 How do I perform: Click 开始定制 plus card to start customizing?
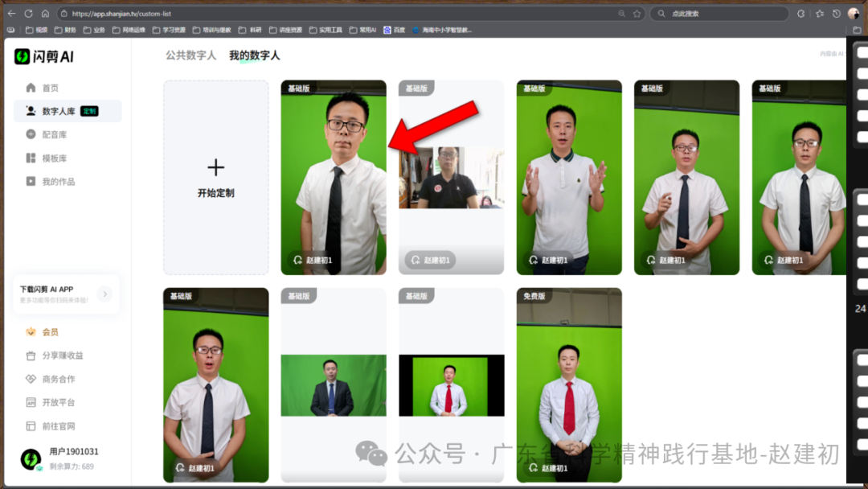(x=215, y=178)
